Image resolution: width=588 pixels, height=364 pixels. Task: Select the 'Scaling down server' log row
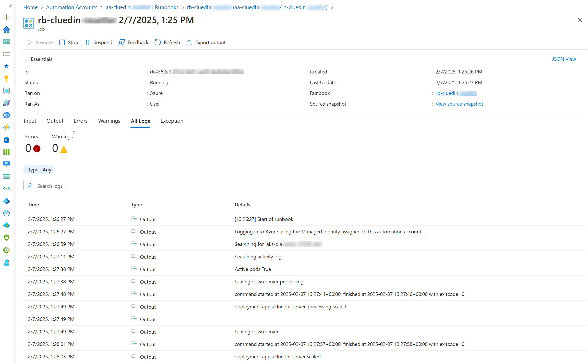click(x=305, y=332)
